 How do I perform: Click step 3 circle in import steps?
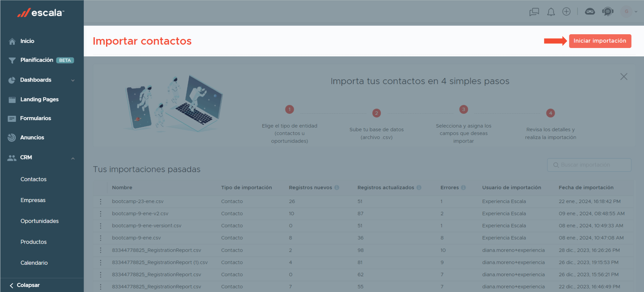coord(464,109)
